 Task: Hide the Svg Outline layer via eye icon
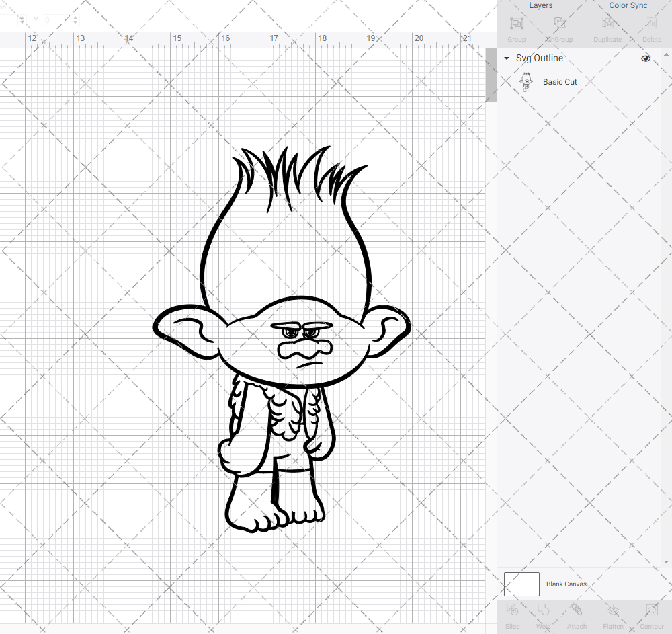coord(645,58)
